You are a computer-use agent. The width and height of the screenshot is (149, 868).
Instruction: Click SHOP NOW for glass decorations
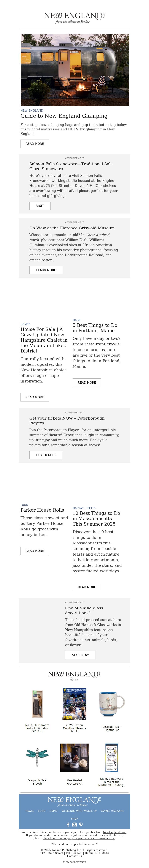80,655
